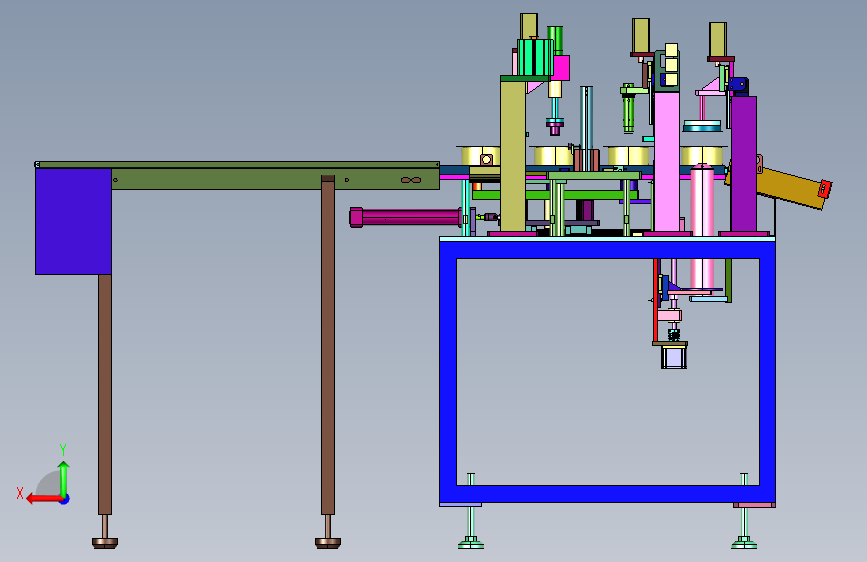Screen dimensions: 867x562
Task: Select the foot pad of middle conveyor leg
Action: click(x=328, y=543)
